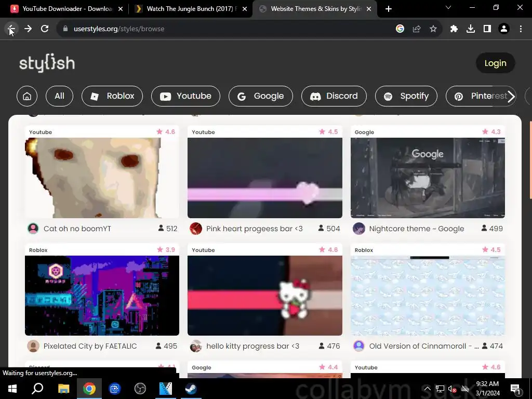Open the tab search chevron
The width and height of the screenshot is (532, 399).
[448, 7]
